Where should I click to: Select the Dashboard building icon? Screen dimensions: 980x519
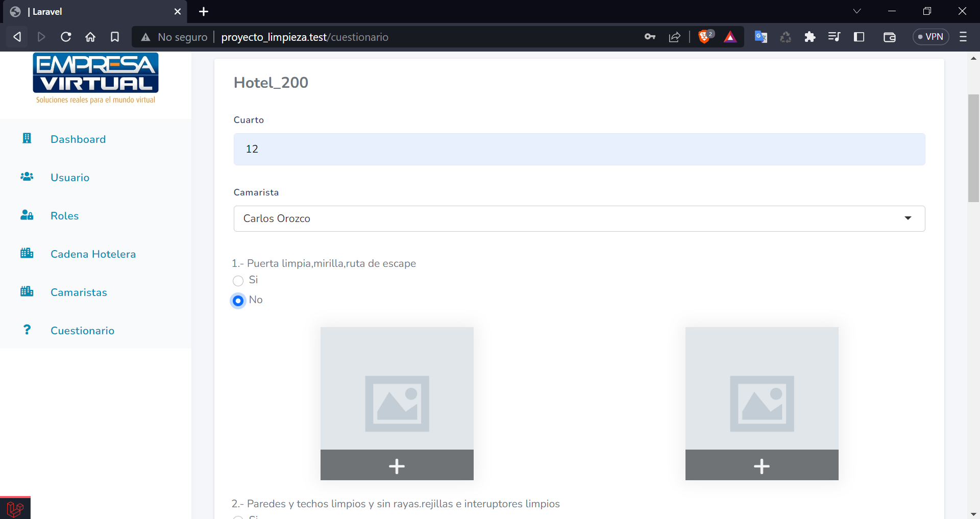[x=27, y=138]
